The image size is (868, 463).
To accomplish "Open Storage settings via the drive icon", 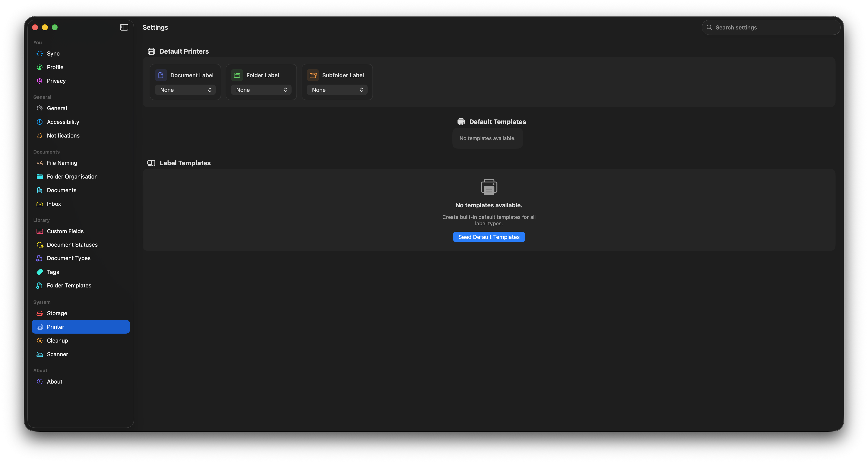I will coord(40,313).
